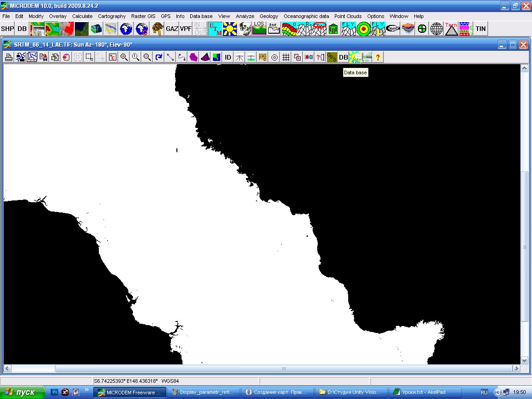The height and width of the screenshot is (399, 532).
Task: Switch to 'Создание карт' taskbar window
Action: click(x=277, y=392)
